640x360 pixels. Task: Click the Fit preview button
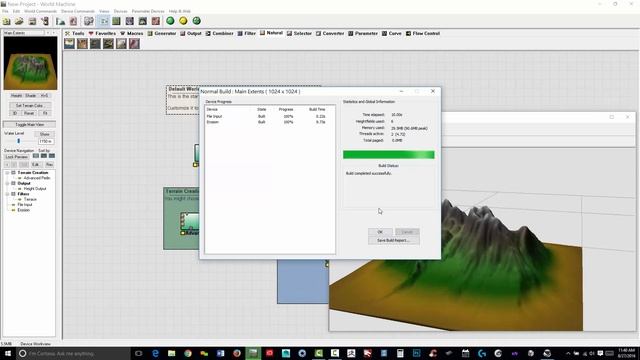click(x=45, y=113)
